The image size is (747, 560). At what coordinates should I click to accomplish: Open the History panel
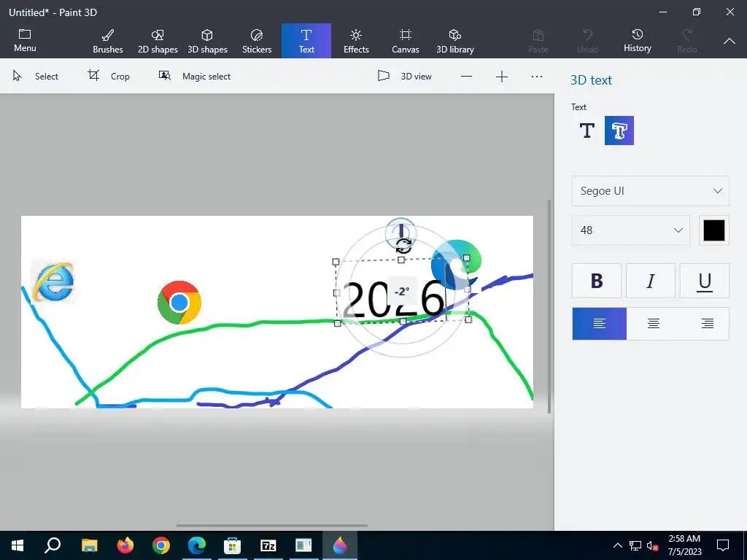tap(637, 41)
